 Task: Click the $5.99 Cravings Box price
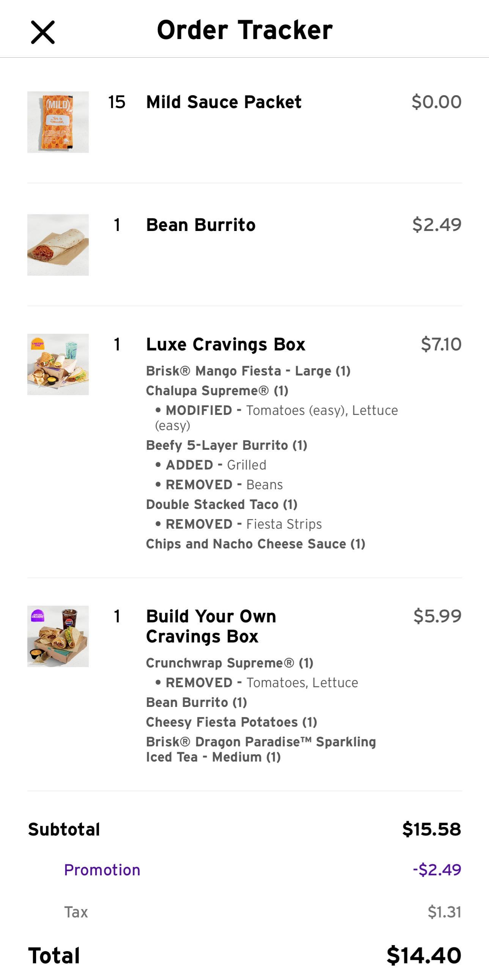[437, 616]
